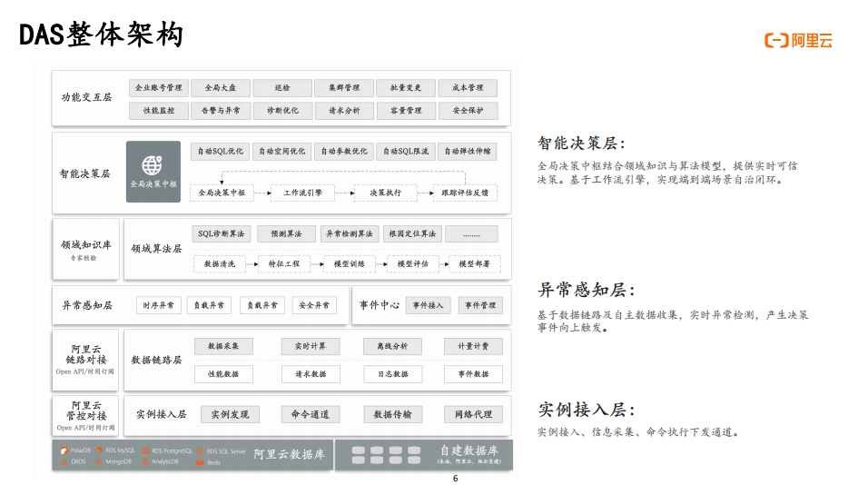Viewport: 868px width, 485px height.
Task: Click the 自动弹性伸缩 box
Action: click(x=468, y=151)
